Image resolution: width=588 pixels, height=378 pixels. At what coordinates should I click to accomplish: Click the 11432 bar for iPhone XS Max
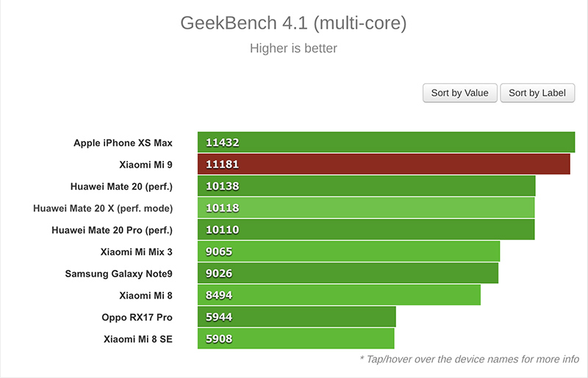pos(386,143)
